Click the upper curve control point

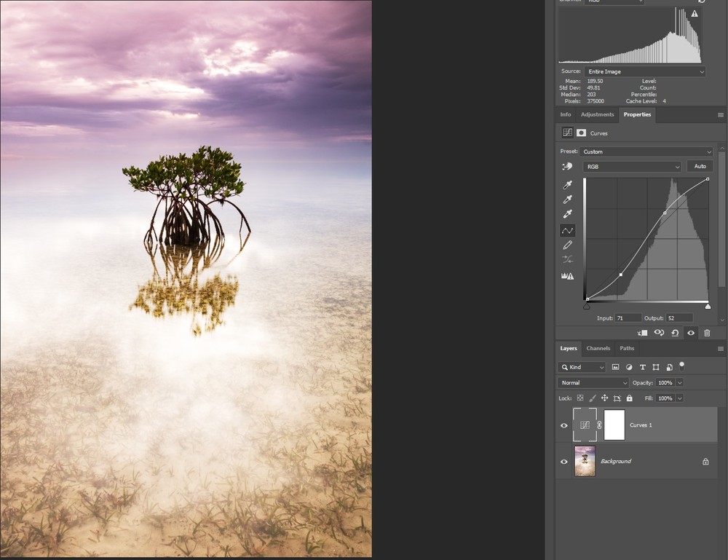(665, 213)
